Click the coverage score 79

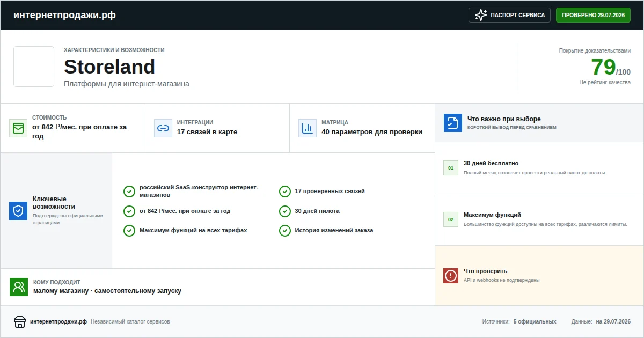(603, 67)
